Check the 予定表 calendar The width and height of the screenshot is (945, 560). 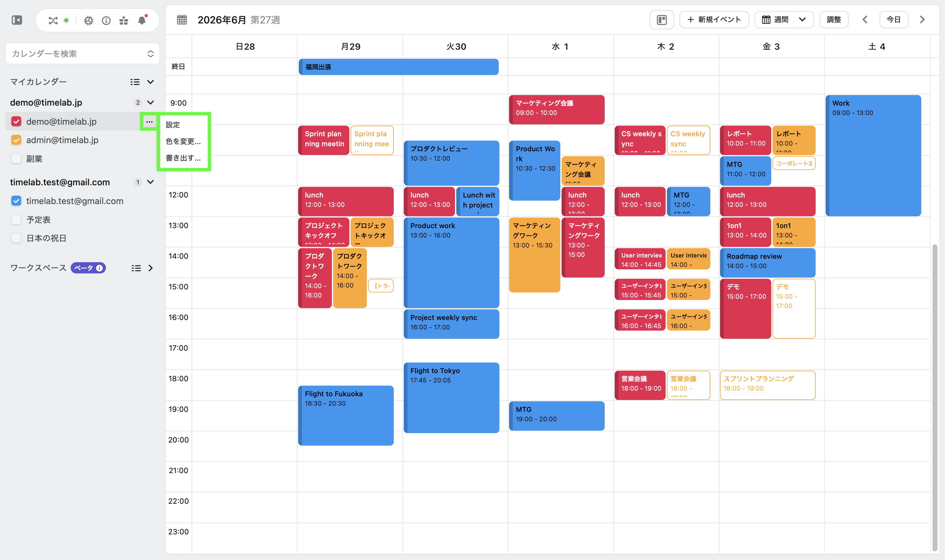pyautogui.click(x=16, y=219)
